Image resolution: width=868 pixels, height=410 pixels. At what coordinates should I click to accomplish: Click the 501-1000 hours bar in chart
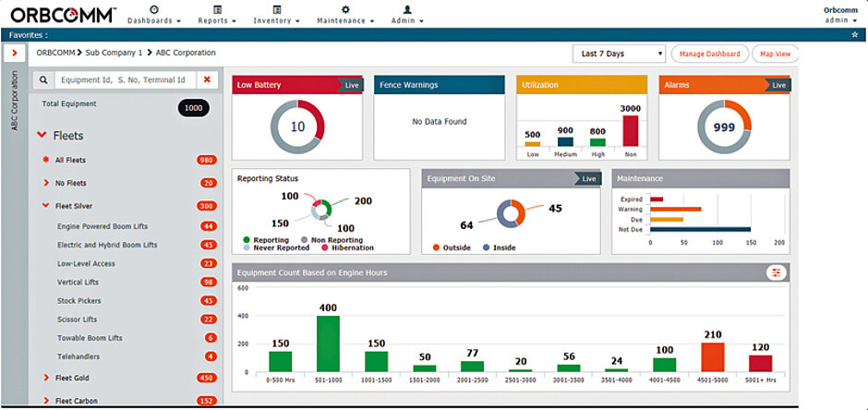coord(328,344)
